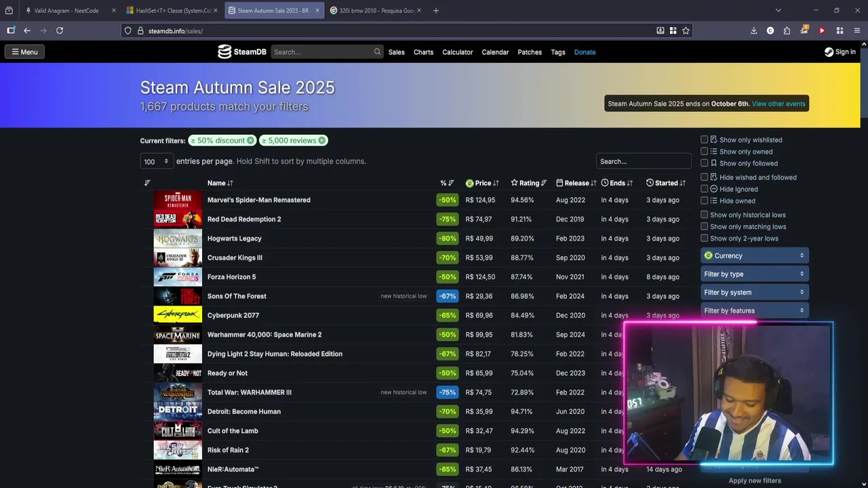Go back with the browser back arrow
Viewport: 868px width, 488px height.
pyautogui.click(x=27, y=30)
